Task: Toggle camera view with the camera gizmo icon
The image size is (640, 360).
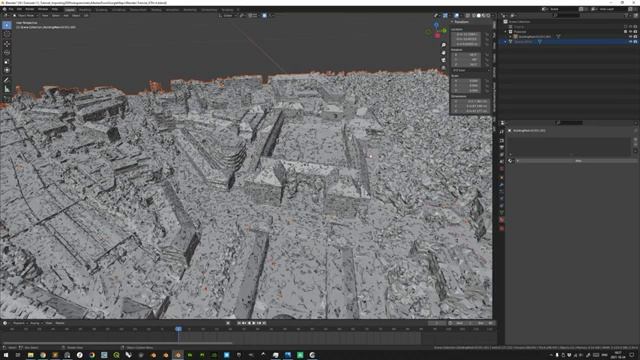Action: [x=444, y=60]
